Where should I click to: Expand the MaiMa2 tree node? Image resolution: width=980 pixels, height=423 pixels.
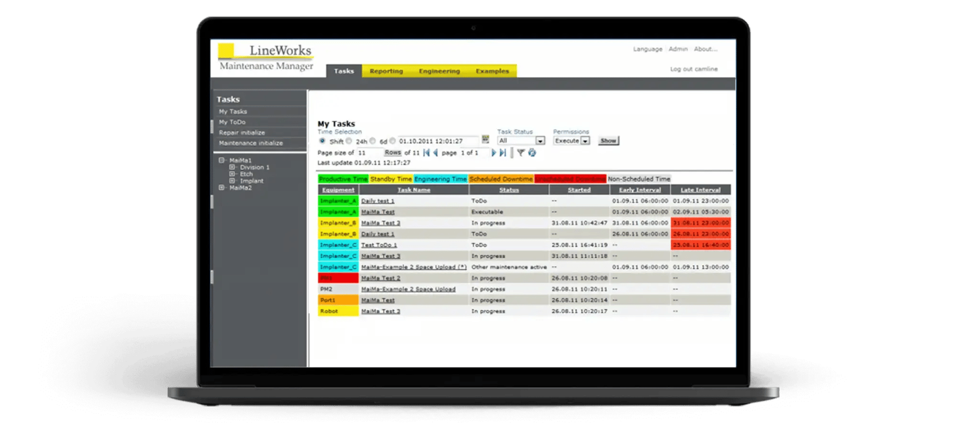222,187
